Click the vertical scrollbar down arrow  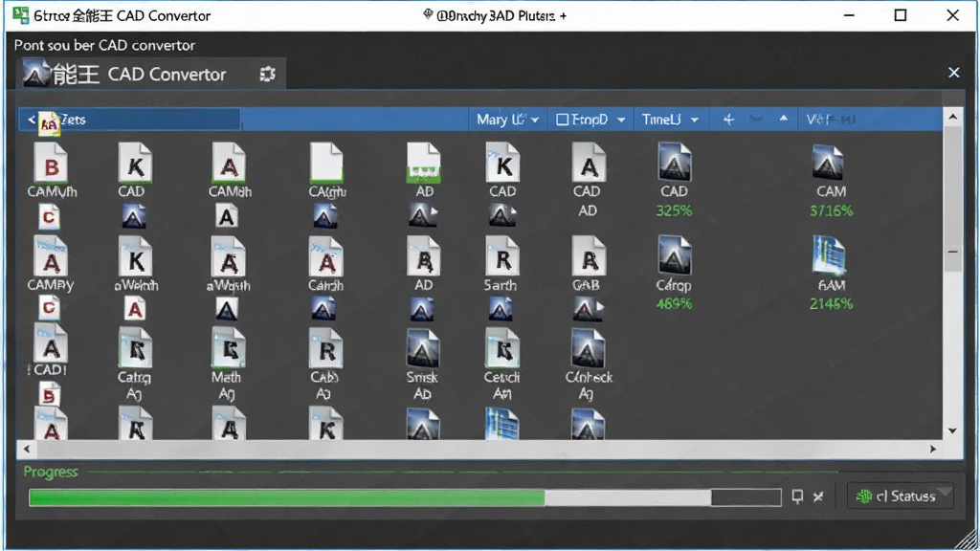click(952, 430)
